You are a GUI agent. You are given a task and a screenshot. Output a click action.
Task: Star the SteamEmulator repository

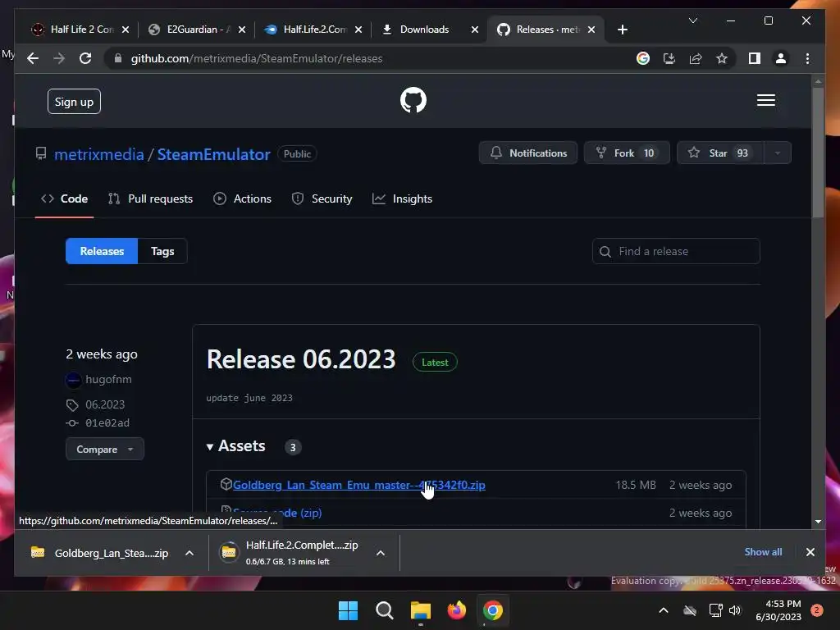click(x=720, y=153)
